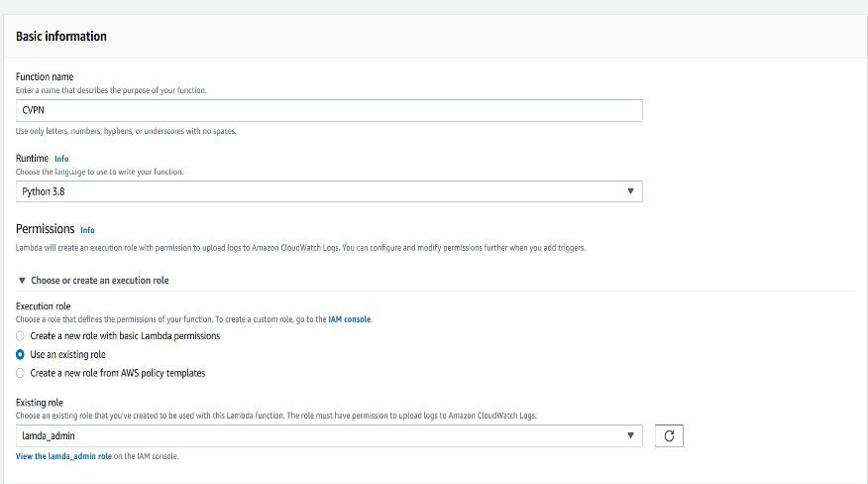Open the Runtime dropdown showing Python 3.8

click(329, 191)
